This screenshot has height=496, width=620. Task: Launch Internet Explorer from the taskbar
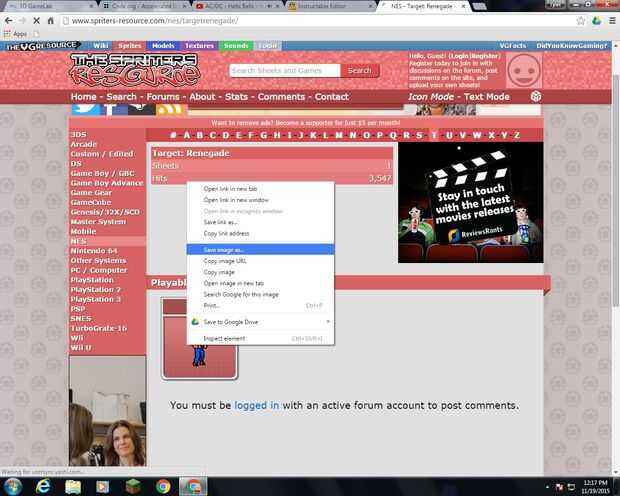pos(43,487)
